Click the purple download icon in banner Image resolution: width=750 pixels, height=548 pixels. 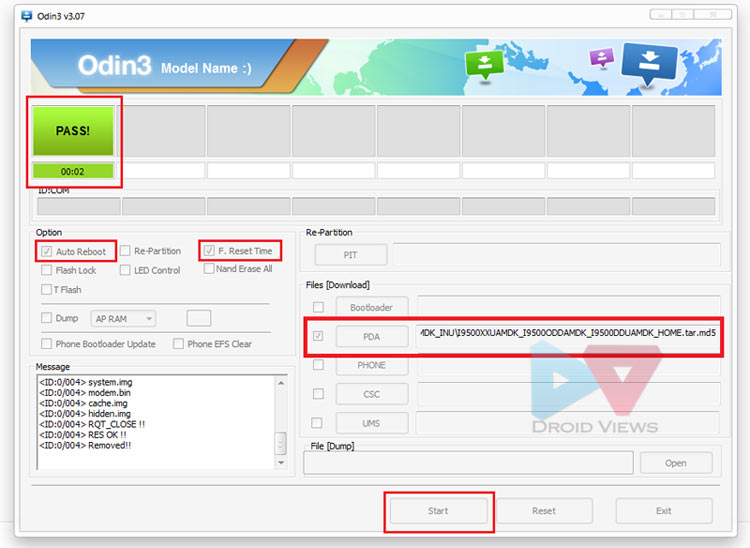(x=602, y=58)
